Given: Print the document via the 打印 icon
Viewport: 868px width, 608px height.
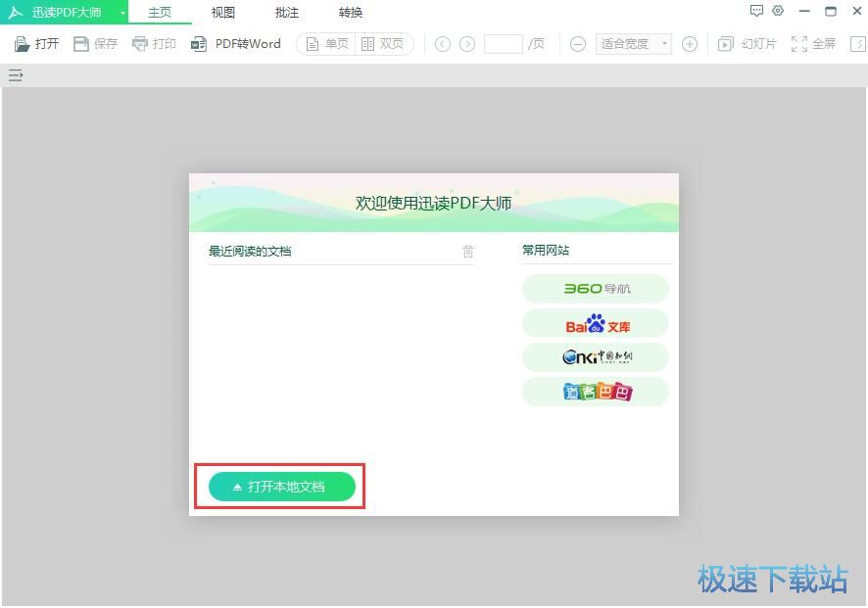Looking at the screenshot, I should (x=154, y=43).
